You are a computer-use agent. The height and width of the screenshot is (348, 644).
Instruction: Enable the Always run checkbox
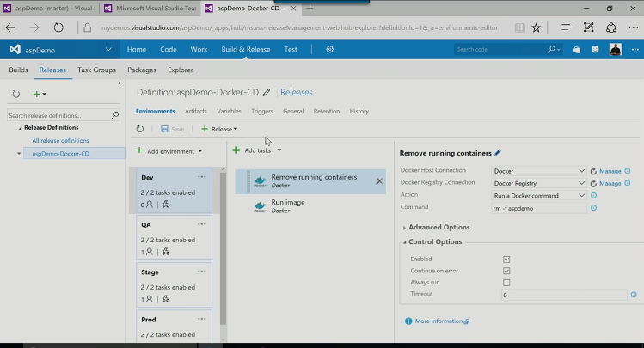tap(506, 283)
